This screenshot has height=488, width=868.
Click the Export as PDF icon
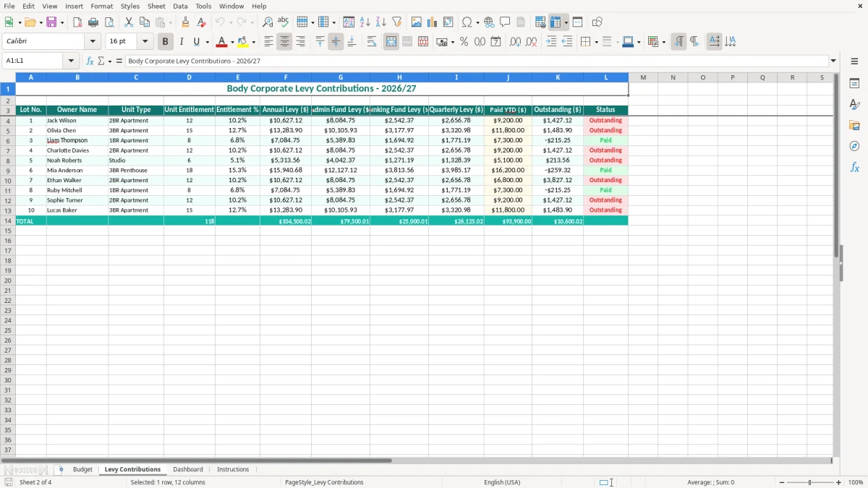click(x=77, y=22)
